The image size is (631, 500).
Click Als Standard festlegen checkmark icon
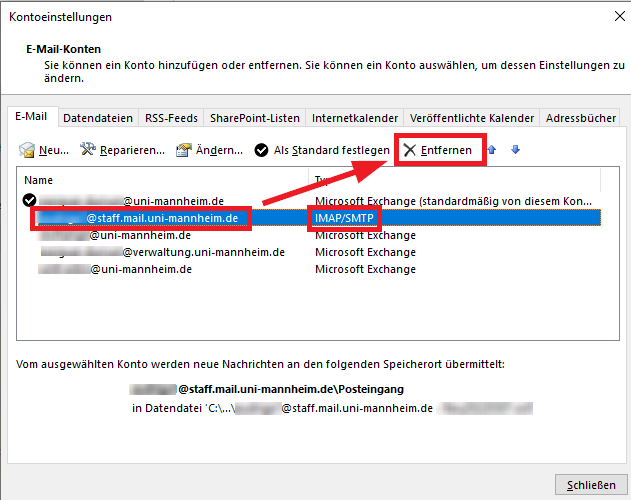[x=261, y=150]
